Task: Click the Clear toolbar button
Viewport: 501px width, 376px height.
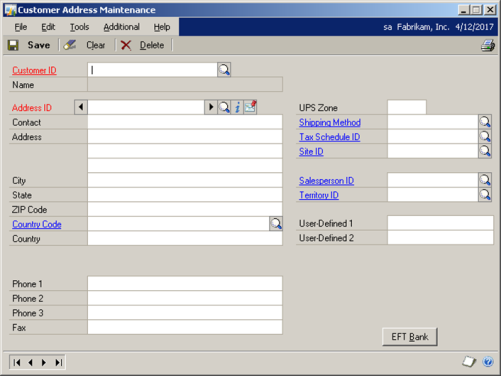Action: (84, 45)
